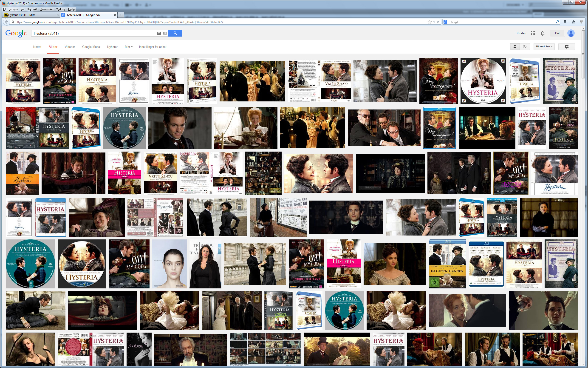Switch to Videoer results
This screenshot has width=588, height=368.
(70, 47)
